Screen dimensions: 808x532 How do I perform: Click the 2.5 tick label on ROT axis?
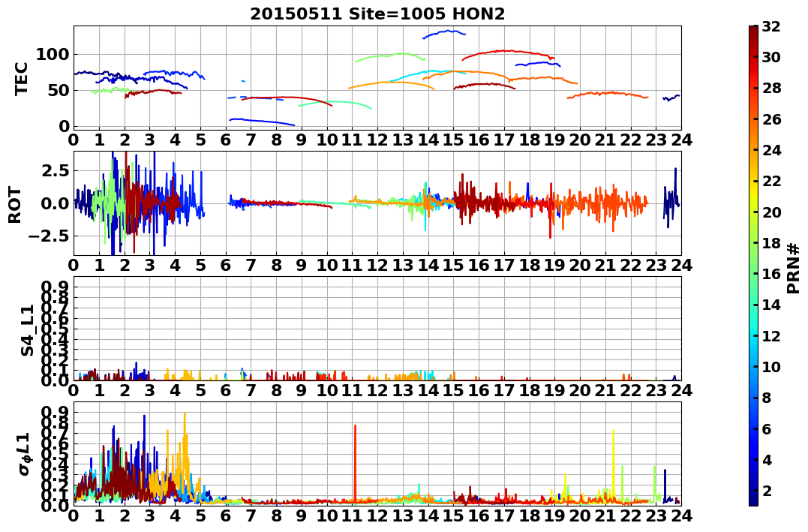56,170
